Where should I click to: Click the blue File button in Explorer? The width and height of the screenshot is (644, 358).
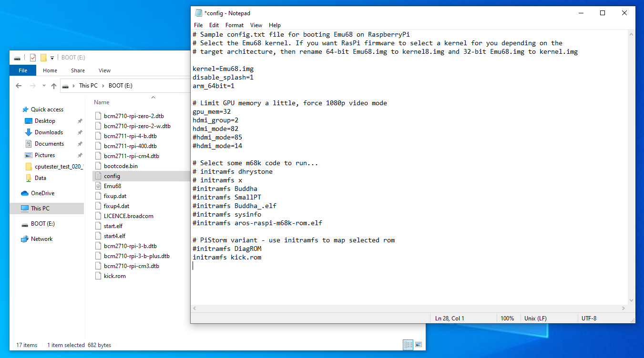pos(22,70)
